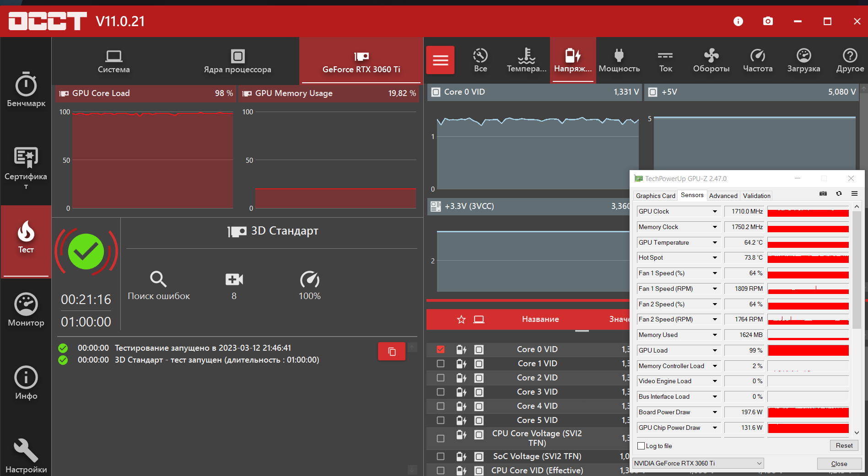This screenshot has width=868, height=476.
Task: Refresh sensors in GPU-Z
Action: [x=839, y=193]
